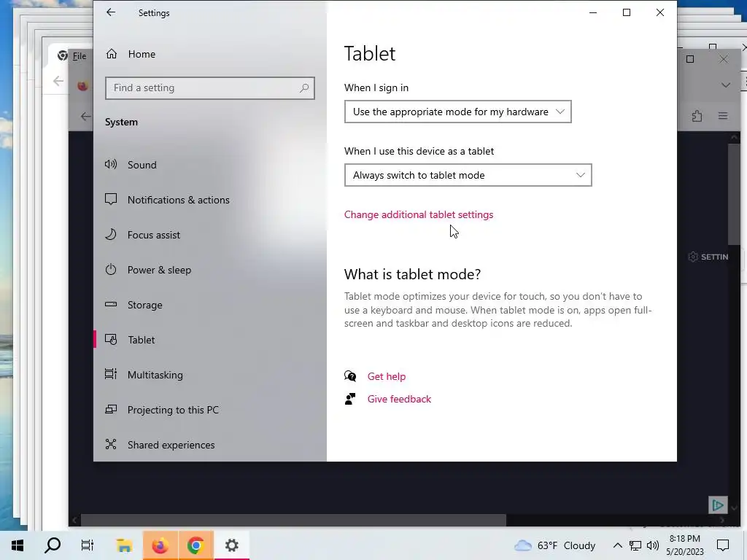Screen dimensions: 747x560
Task: Select Tablet in the sidebar
Action: point(141,340)
